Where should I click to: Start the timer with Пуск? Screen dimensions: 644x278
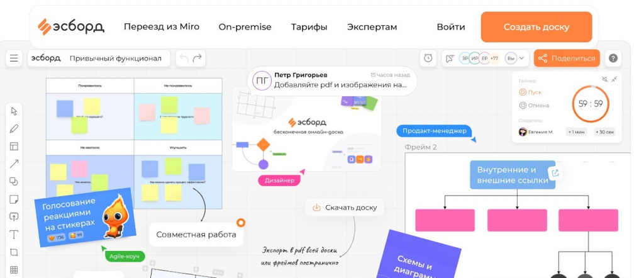click(x=531, y=92)
